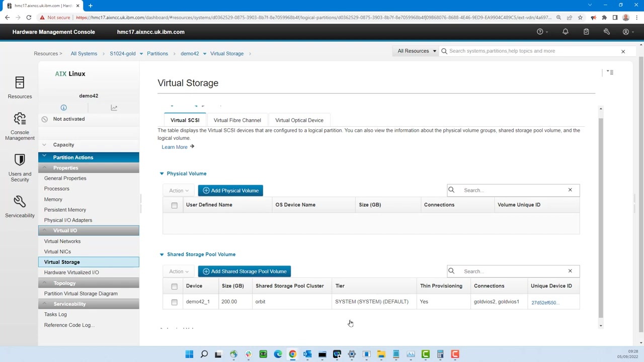Image resolution: width=644 pixels, height=362 pixels.
Task: Go to All Systems breadcrumb
Action: (x=84, y=54)
